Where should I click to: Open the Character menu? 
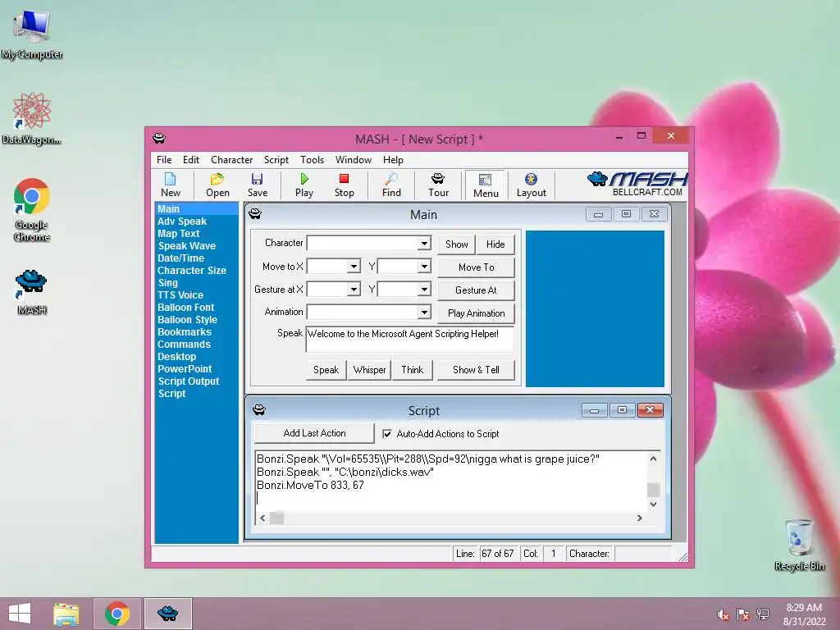click(231, 160)
